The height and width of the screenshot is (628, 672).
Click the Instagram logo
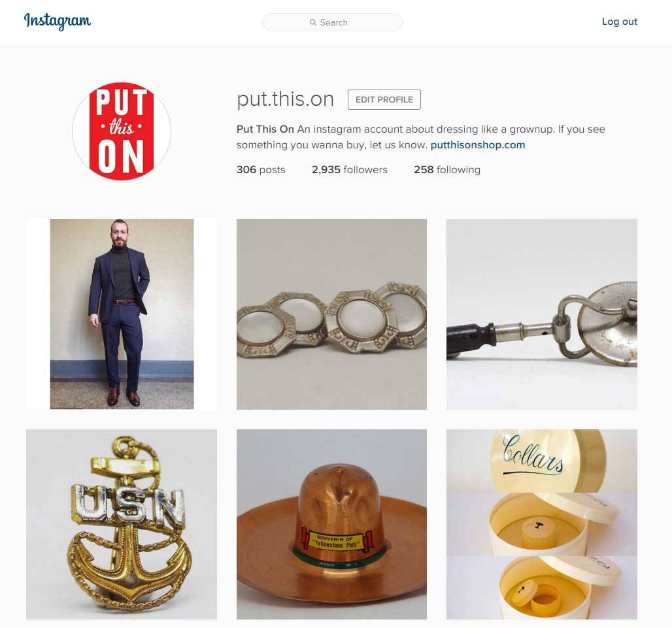click(58, 21)
